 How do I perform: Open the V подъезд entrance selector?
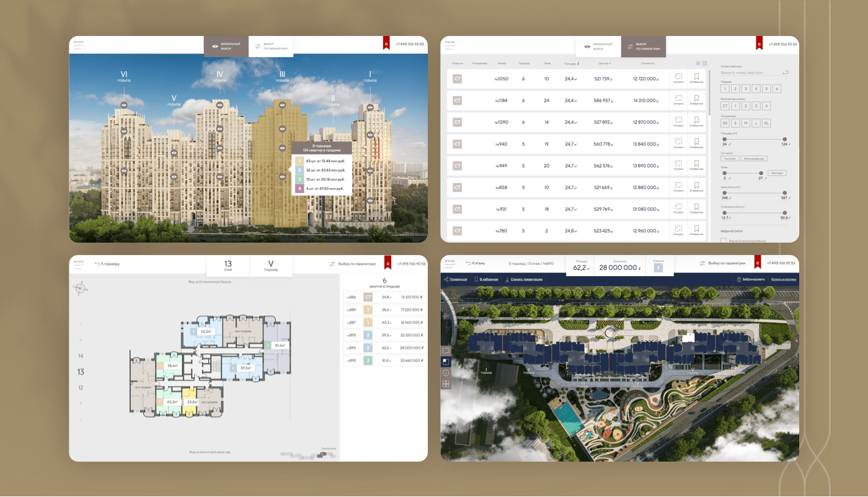click(x=271, y=266)
